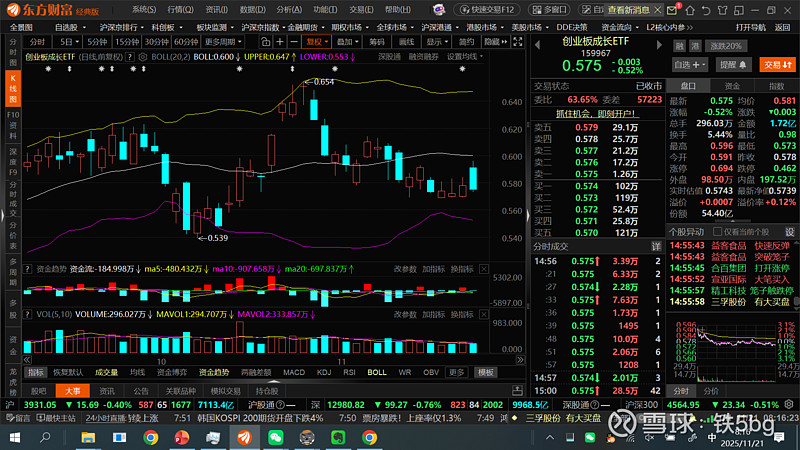Viewport: 800px width, 450px height.
Task: Click the lock chart icon
Action: [x=265, y=42]
